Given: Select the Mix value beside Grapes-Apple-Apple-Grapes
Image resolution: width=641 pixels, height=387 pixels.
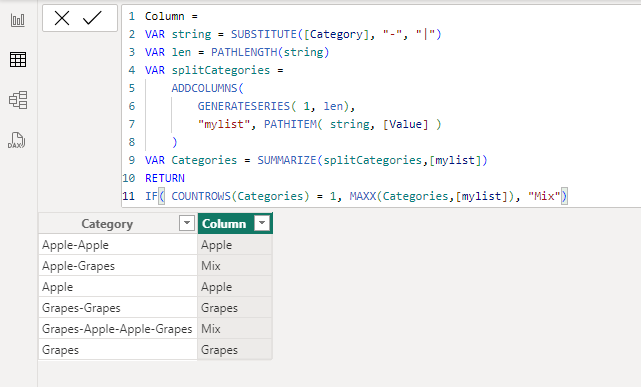Looking at the screenshot, I should pyautogui.click(x=235, y=329).
